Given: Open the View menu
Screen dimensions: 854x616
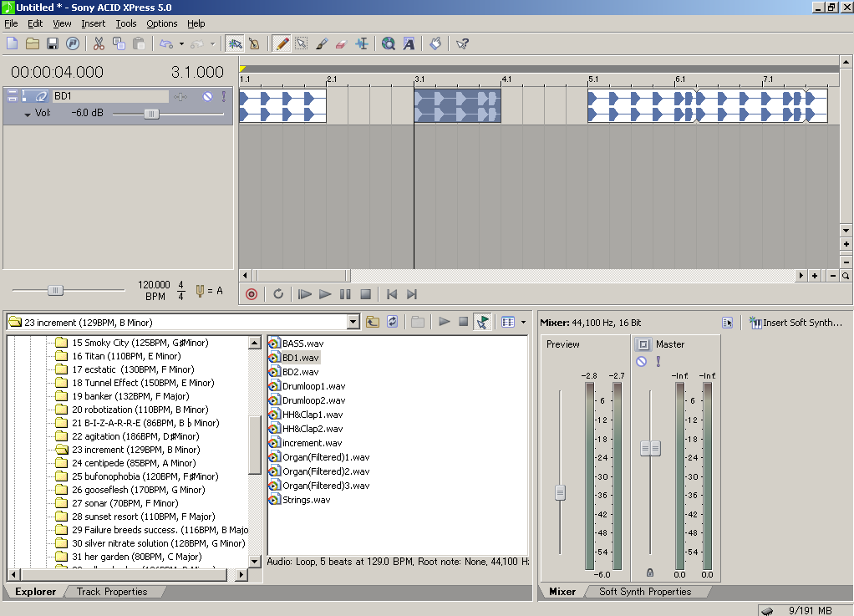Looking at the screenshot, I should point(62,23).
